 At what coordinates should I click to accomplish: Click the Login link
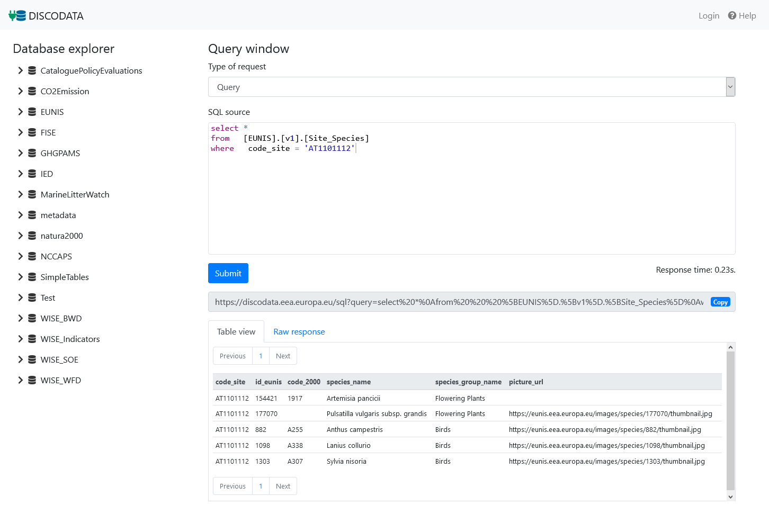709,15
